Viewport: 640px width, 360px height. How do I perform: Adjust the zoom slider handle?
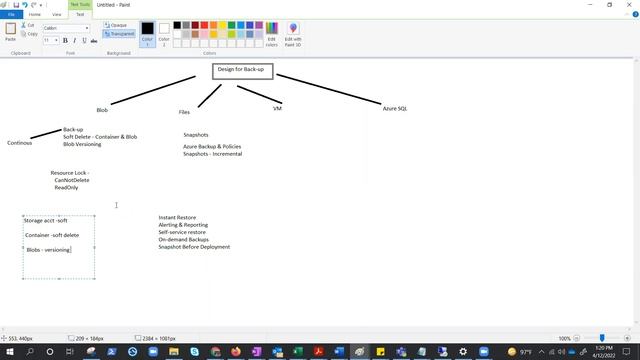(602, 338)
